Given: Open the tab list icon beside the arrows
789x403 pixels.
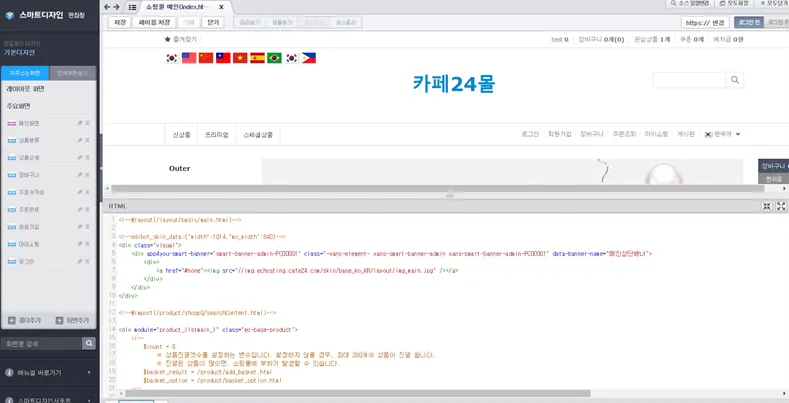Looking at the screenshot, I should (x=132, y=7).
